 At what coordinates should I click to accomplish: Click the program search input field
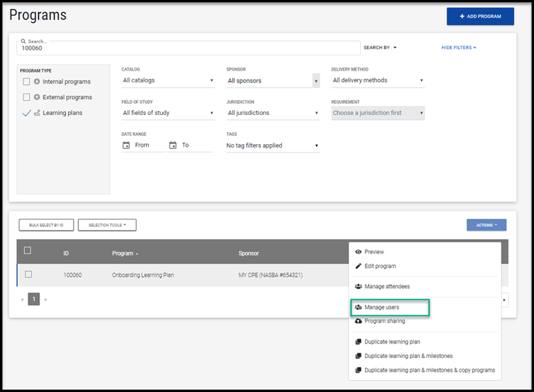(x=187, y=48)
